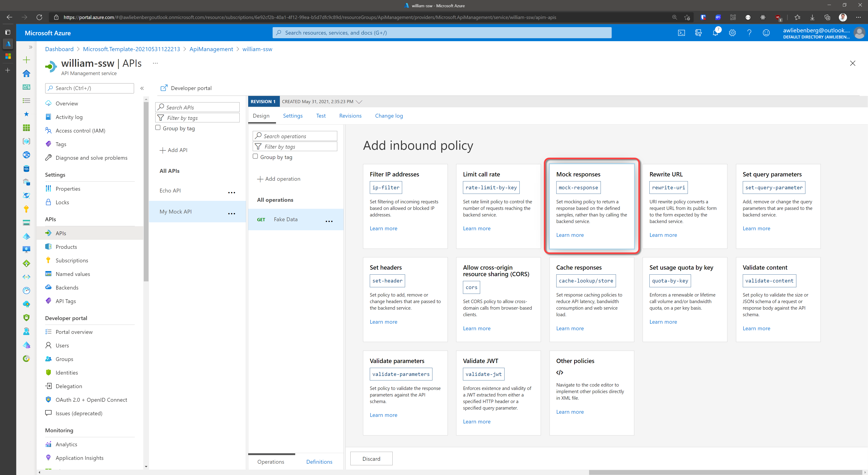Switch to the Definitions tab
This screenshot has height=475, width=868.
[x=319, y=461]
